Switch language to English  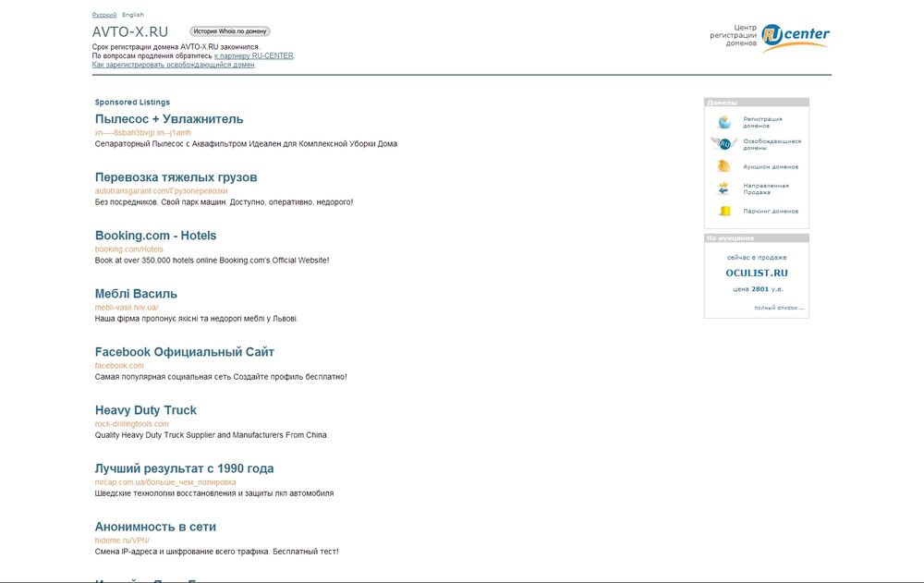[x=132, y=15]
